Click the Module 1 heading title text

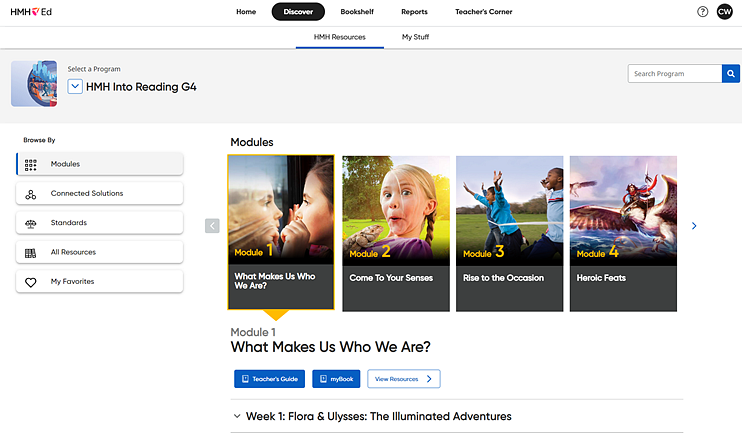point(330,347)
